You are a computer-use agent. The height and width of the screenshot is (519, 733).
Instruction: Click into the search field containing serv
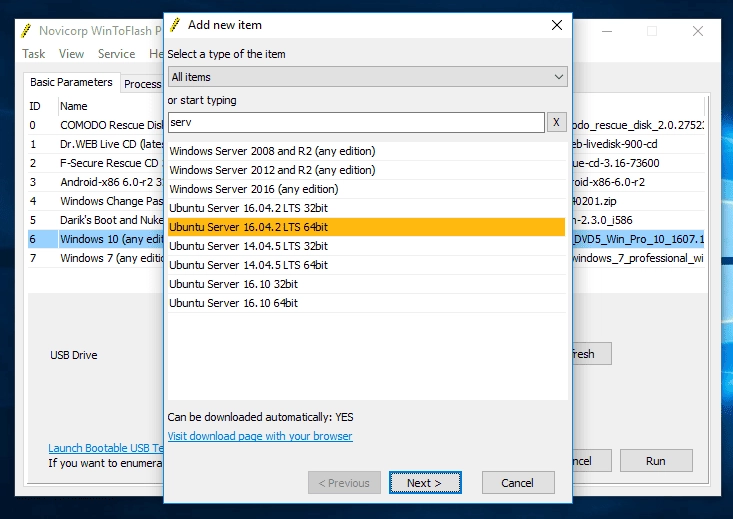pyautogui.click(x=356, y=123)
